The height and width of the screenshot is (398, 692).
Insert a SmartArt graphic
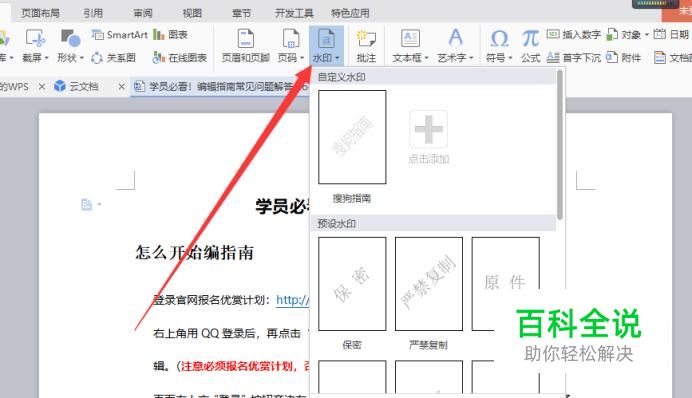pyautogui.click(x=120, y=34)
